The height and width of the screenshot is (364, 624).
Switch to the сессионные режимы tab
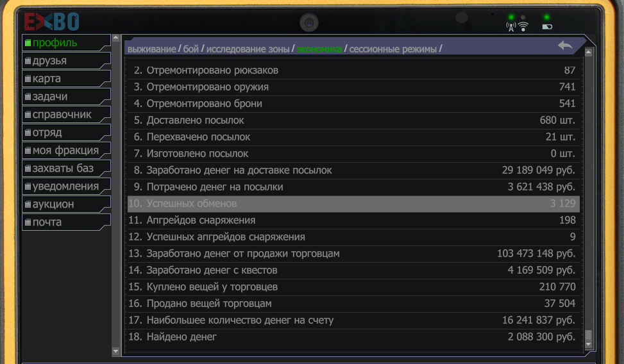tap(392, 49)
